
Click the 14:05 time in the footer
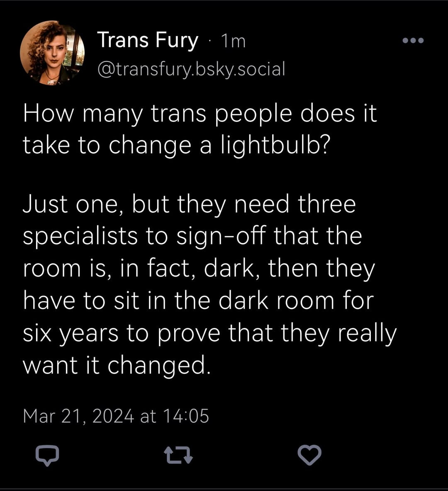pyautogui.click(x=185, y=416)
